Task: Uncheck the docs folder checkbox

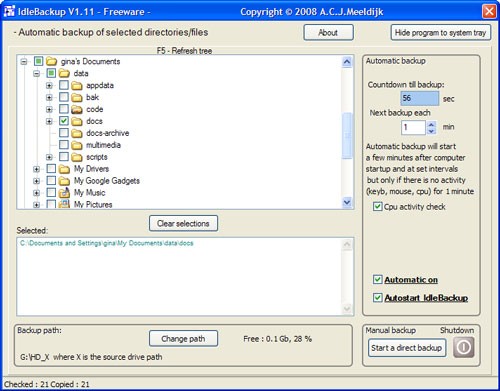Action: click(64, 121)
